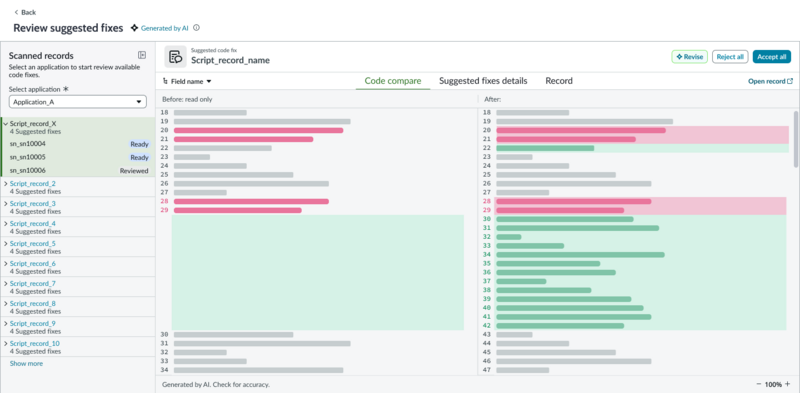Click Show more under the records list
Screen dimensions: 800x393
point(26,363)
